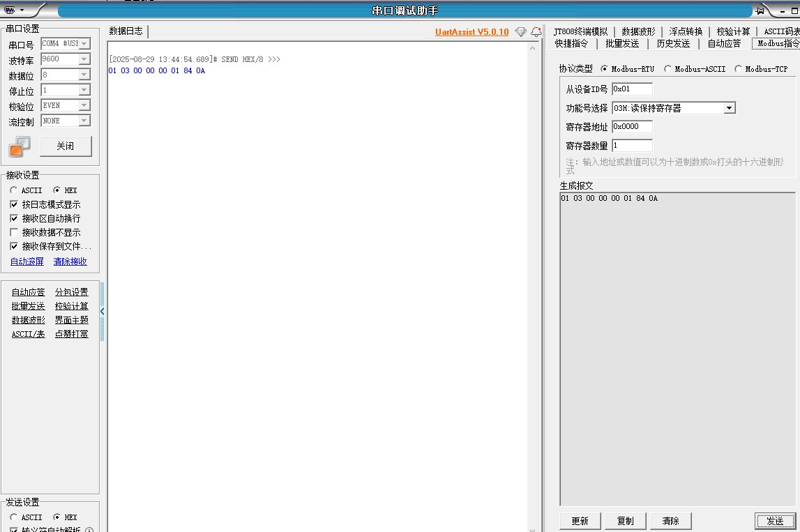Select ASCII in receive settings
The width and height of the screenshot is (800, 532).
(14, 190)
